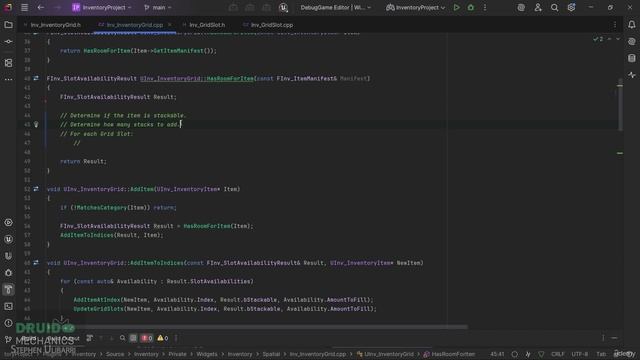Switch to Inv_GridSlot.cpp tab
This screenshot has width=640, height=360.
click(268, 25)
